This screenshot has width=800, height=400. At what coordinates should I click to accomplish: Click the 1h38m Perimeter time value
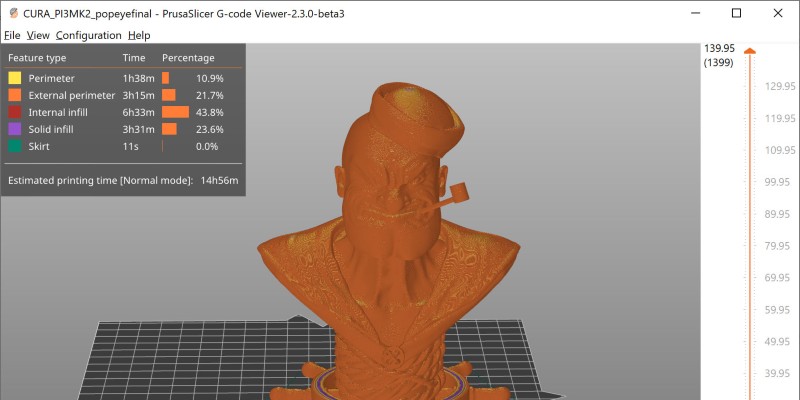138,79
